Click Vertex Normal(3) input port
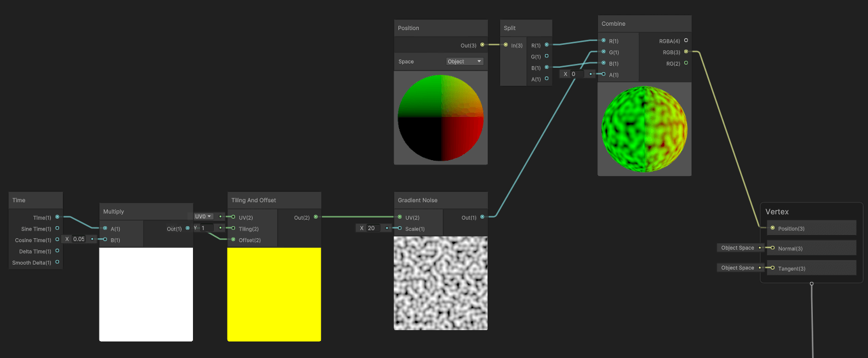The height and width of the screenshot is (358, 868). click(772, 248)
